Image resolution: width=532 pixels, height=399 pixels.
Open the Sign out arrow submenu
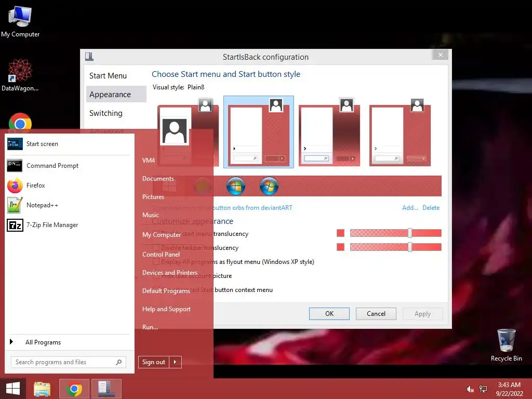point(175,362)
